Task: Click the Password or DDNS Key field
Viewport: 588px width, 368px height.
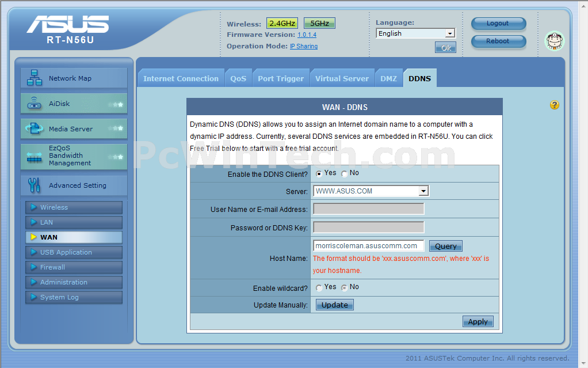Action: 369,227
